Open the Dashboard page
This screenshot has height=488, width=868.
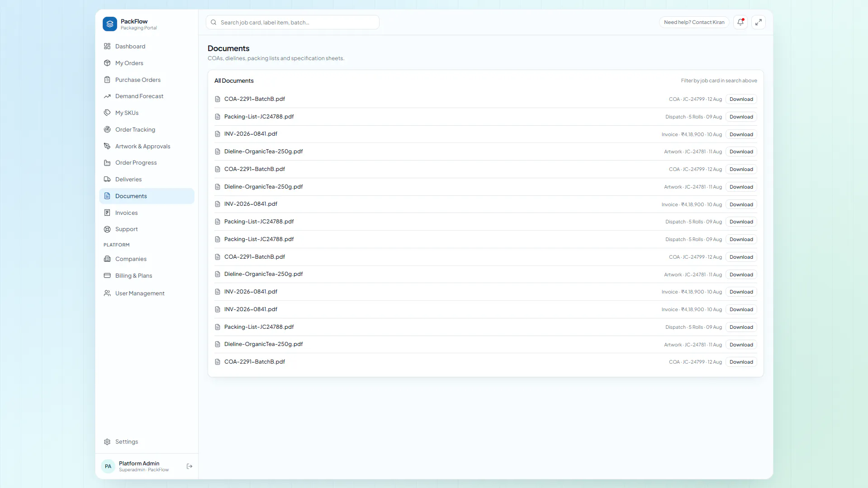point(147,46)
